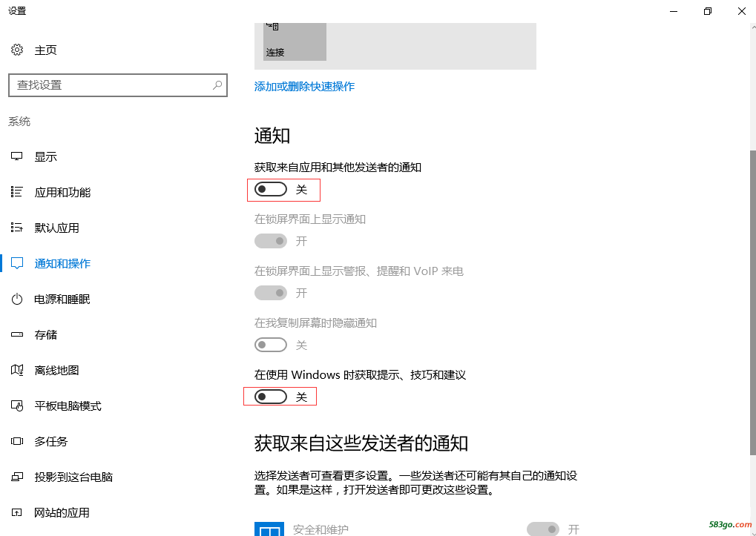The height and width of the screenshot is (536, 756).
Task: Click the search magnifier icon
Action: pos(217,85)
